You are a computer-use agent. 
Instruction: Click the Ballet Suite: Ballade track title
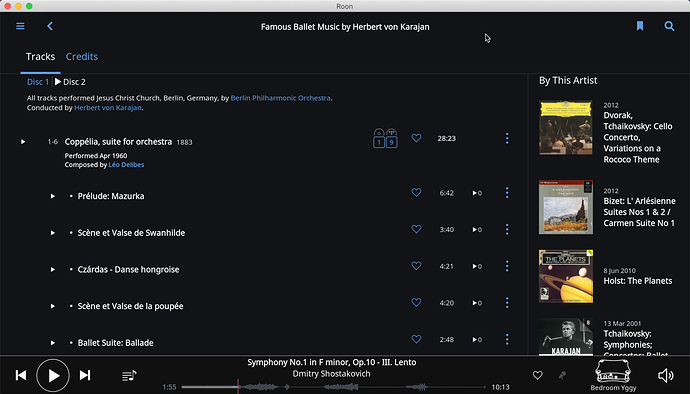pos(116,342)
